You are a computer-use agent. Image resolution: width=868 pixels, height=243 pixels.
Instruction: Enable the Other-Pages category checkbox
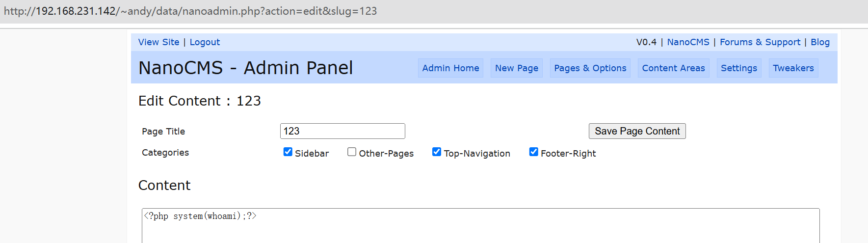tap(352, 152)
